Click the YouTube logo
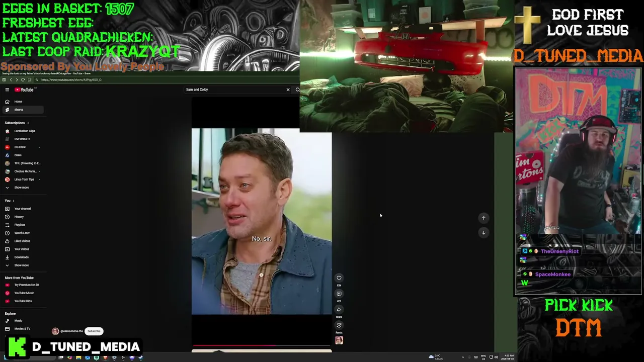This screenshot has height=362, width=644. [24, 89]
